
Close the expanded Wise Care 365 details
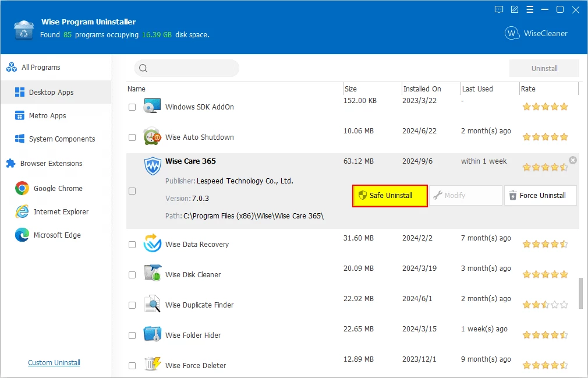573,160
